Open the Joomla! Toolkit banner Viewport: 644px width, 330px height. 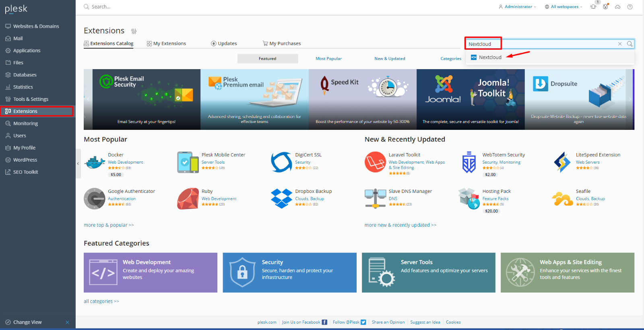pyautogui.click(x=471, y=99)
